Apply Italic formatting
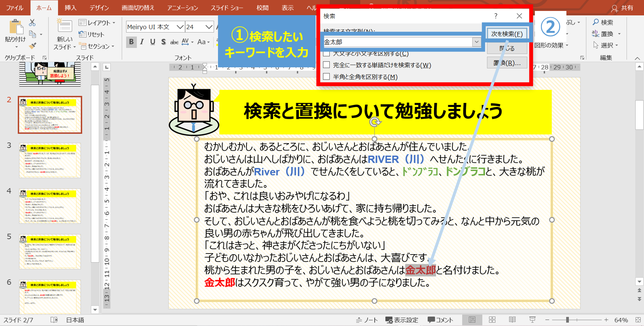 [142, 42]
